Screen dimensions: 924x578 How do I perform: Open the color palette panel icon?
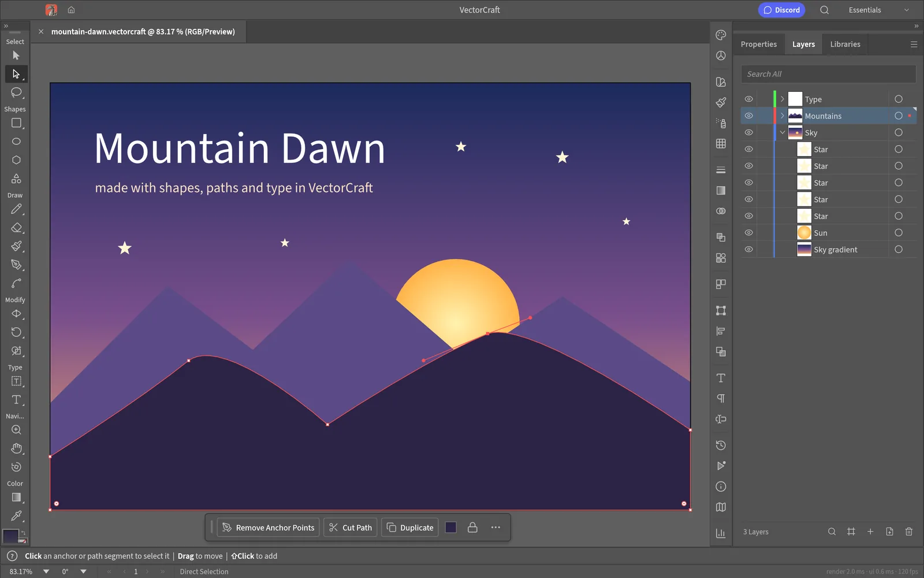(721, 35)
